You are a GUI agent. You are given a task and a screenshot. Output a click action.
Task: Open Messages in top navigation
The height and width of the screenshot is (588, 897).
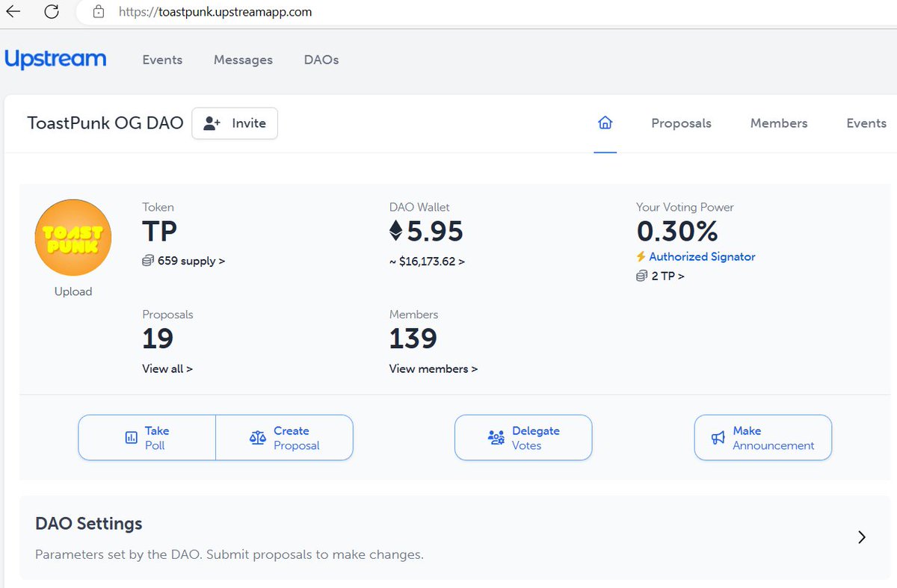click(243, 60)
